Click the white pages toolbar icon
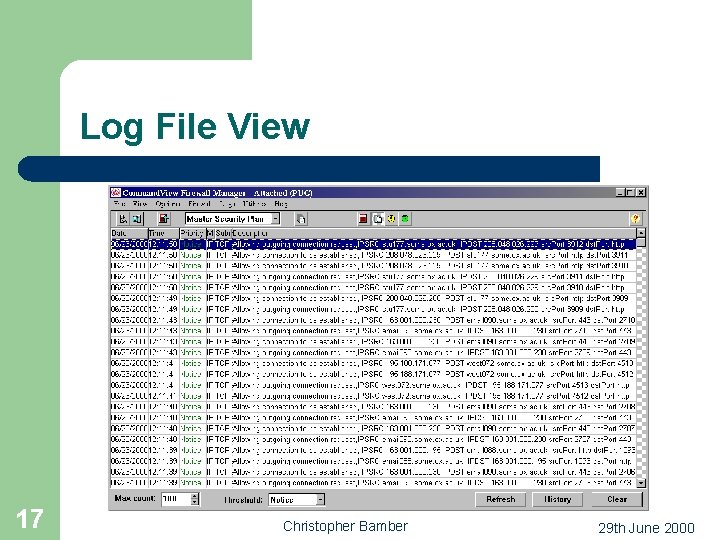The width and height of the screenshot is (720, 540). (377, 219)
